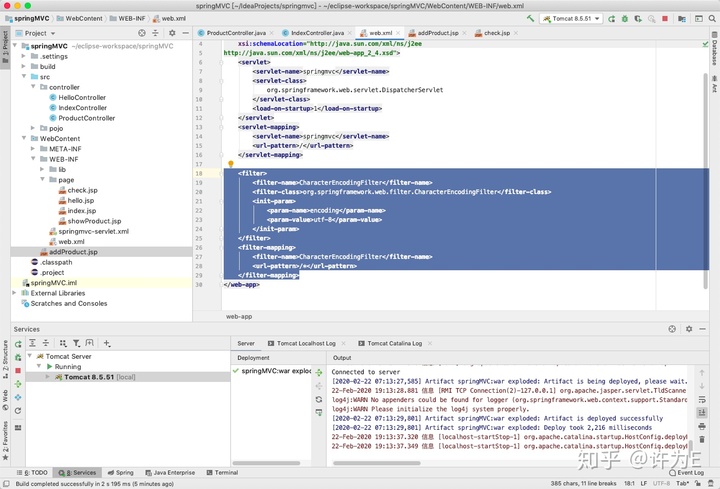This screenshot has height=489, width=720.
Task: Close the web.xml editor tab
Action: 398,33
